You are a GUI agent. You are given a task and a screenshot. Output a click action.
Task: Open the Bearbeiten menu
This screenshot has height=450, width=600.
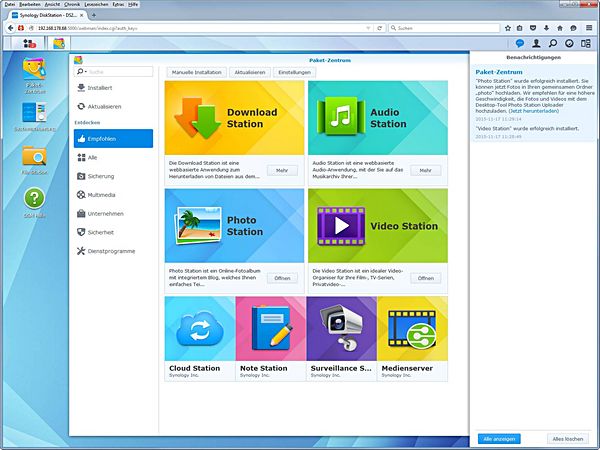tap(30, 4)
